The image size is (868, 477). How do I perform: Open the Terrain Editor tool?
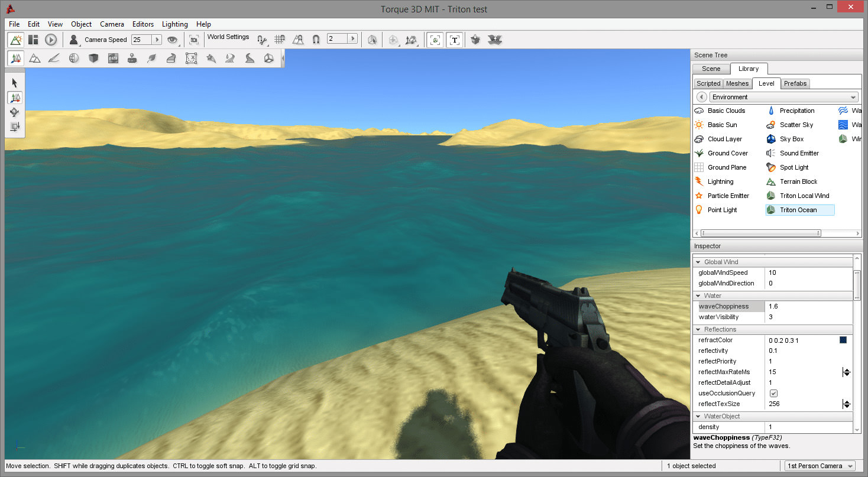(x=35, y=58)
